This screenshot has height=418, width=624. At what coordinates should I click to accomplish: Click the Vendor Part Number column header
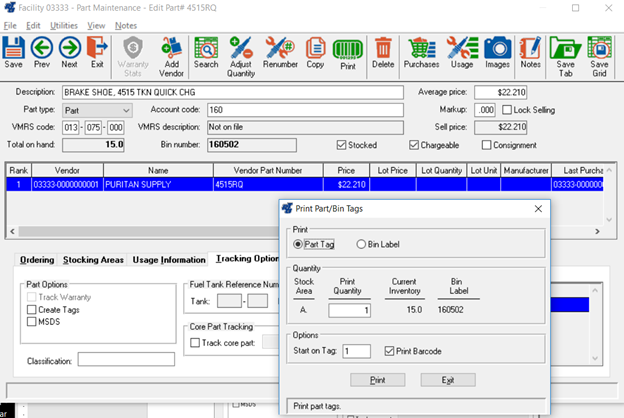(268, 170)
